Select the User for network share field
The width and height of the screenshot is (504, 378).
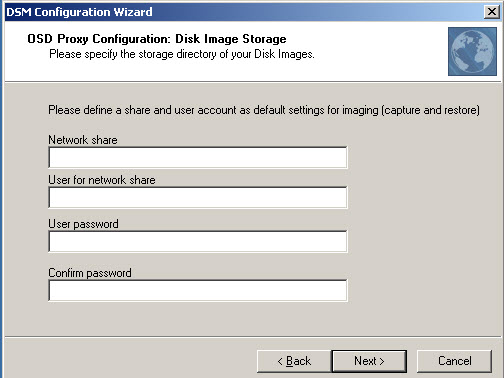pos(198,197)
